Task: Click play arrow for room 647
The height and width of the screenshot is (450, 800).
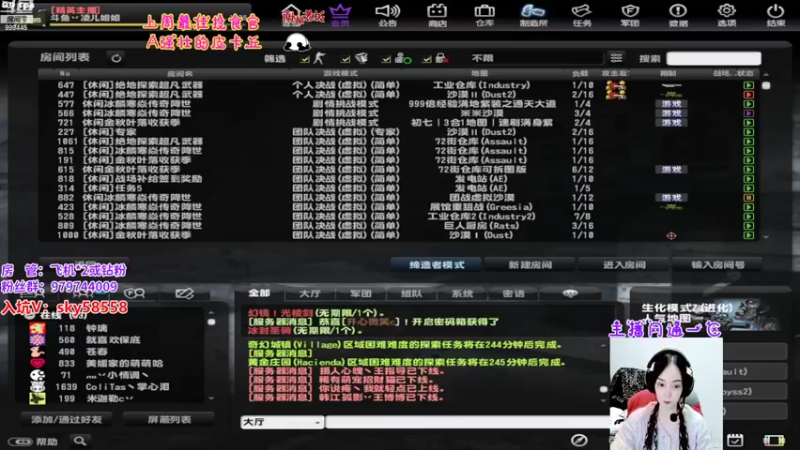Action: (748, 85)
